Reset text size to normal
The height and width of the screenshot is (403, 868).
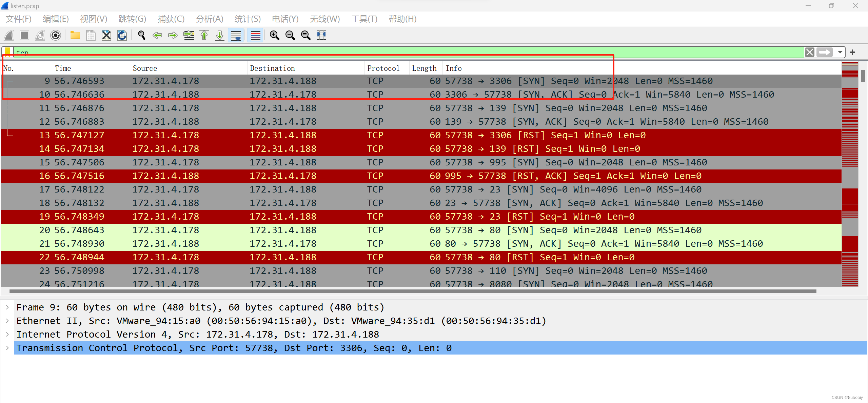pos(306,35)
